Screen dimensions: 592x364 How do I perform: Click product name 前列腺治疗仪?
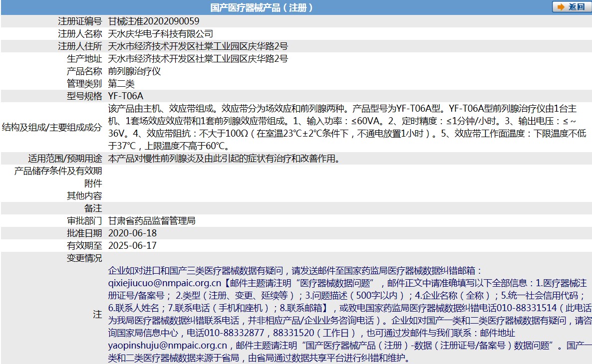coord(134,71)
